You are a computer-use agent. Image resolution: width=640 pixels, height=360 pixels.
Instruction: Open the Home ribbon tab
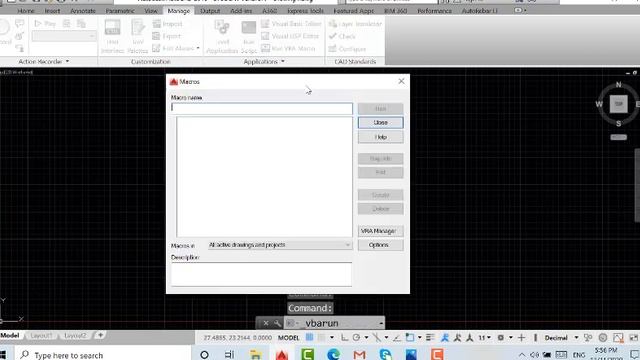(26, 11)
